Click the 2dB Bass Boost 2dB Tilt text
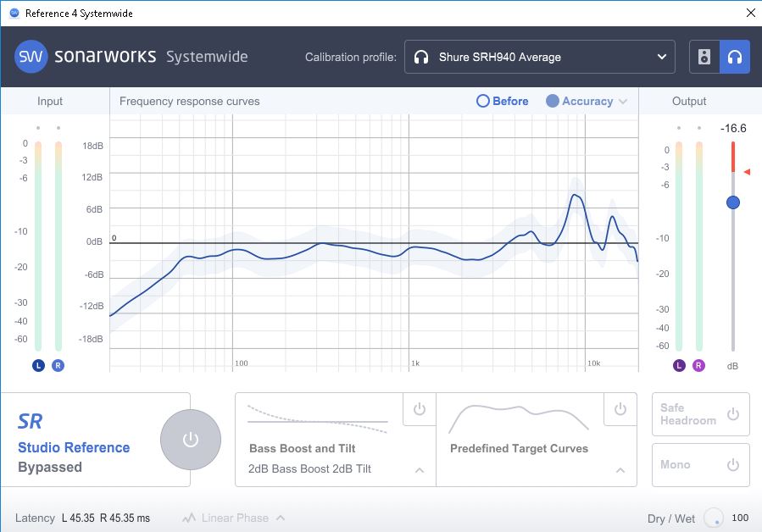762x532 pixels. 309,468
